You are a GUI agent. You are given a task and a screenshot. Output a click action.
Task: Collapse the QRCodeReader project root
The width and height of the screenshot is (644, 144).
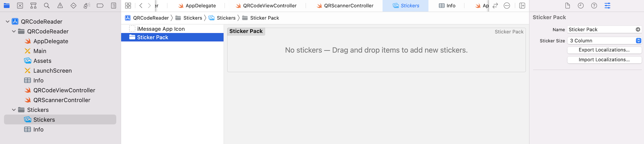coord(8,21)
